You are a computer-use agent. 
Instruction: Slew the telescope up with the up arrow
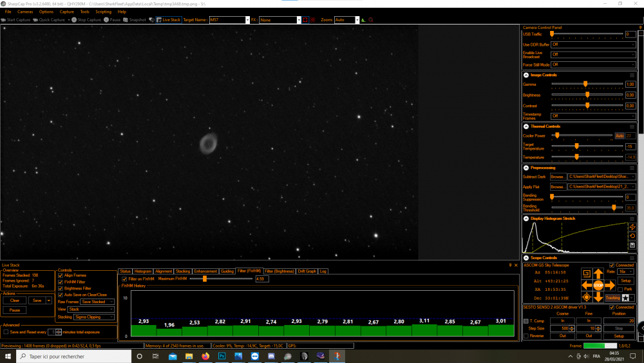pyautogui.click(x=598, y=273)
